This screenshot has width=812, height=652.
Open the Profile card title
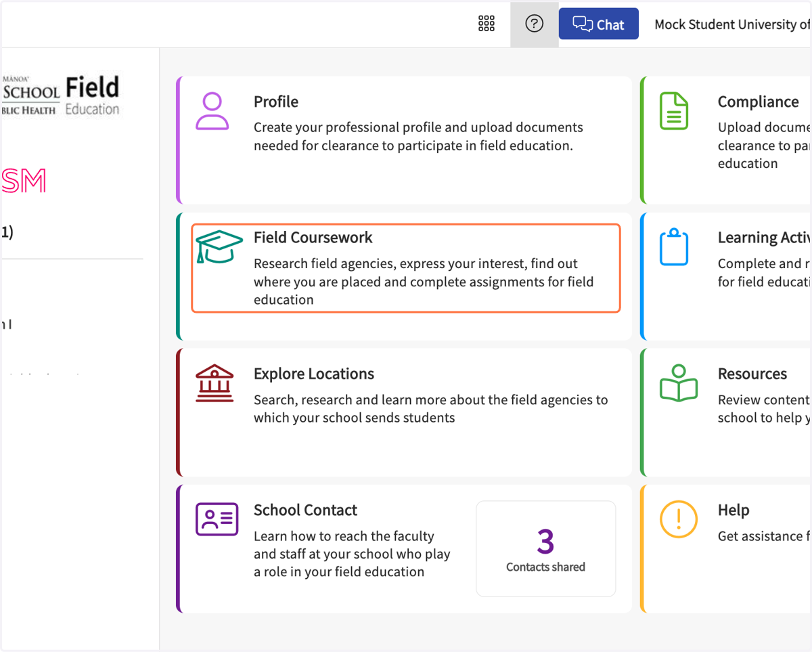(276, 102)
